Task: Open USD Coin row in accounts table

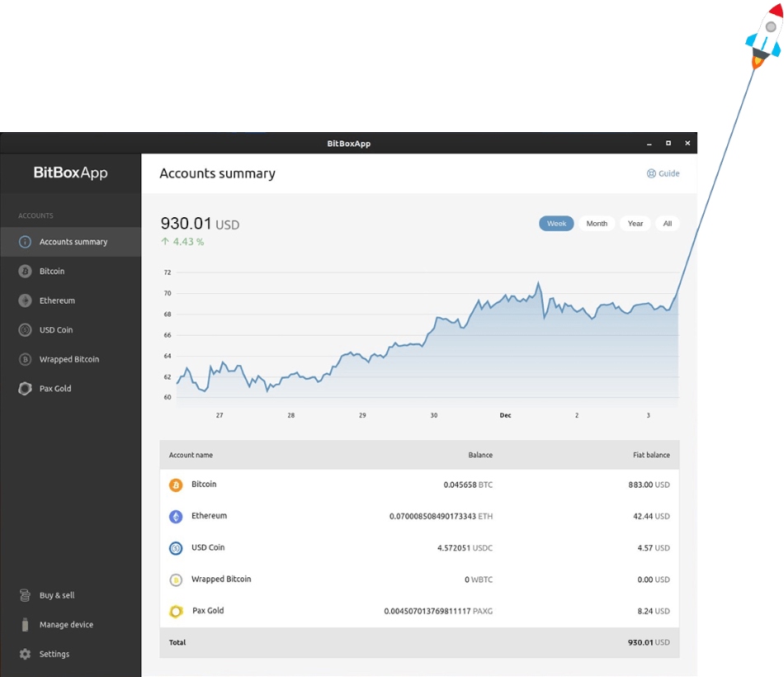Action: 419,548
